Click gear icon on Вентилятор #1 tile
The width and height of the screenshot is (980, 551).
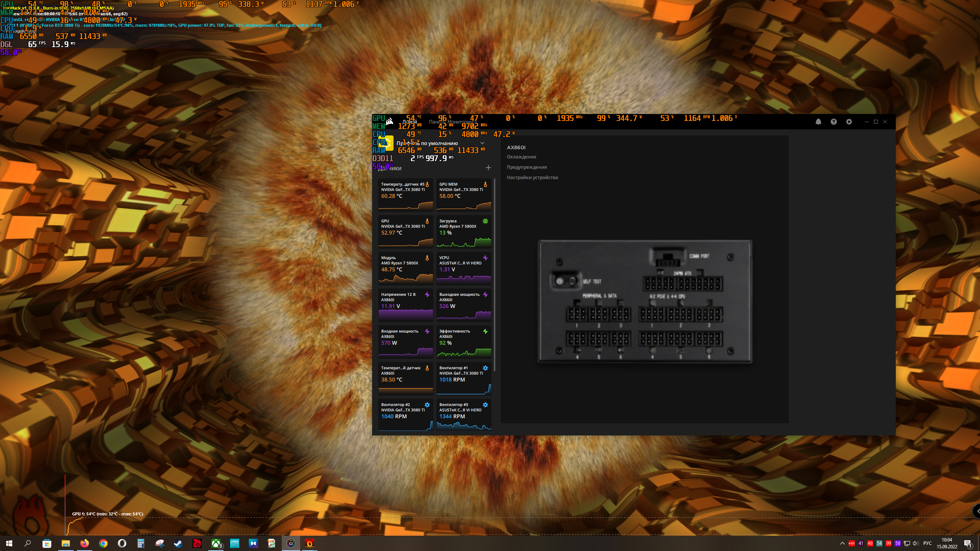(x=485, y=368)
